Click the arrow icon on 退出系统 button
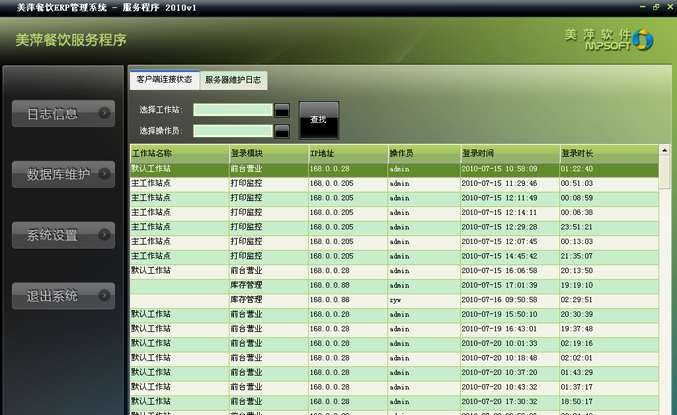The width and height of the screenshot is (677, 415). [x=104, y=295]
